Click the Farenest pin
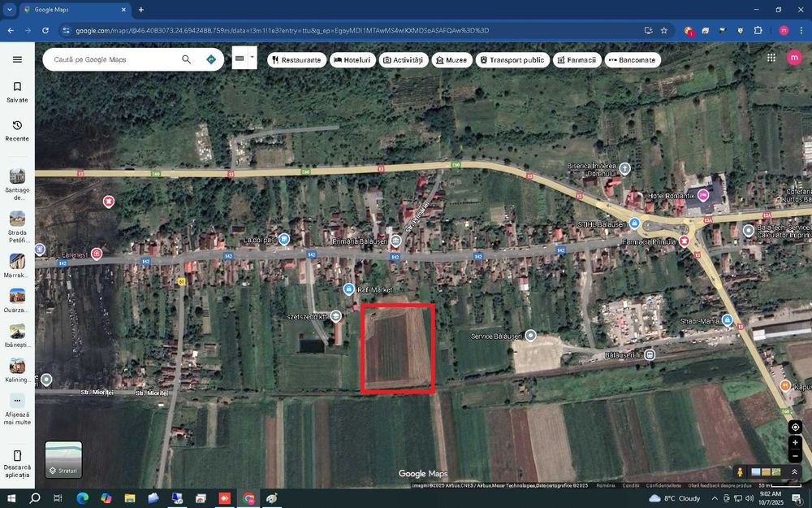 point(97,254)
